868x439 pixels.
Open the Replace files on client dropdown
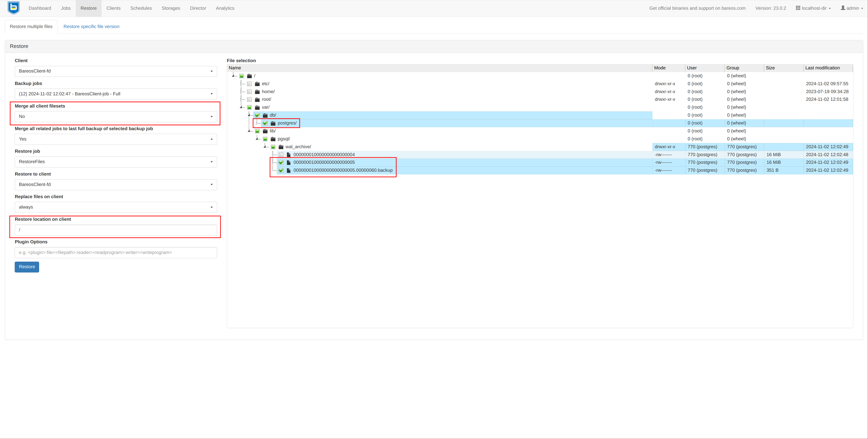[x=116, y=207]
